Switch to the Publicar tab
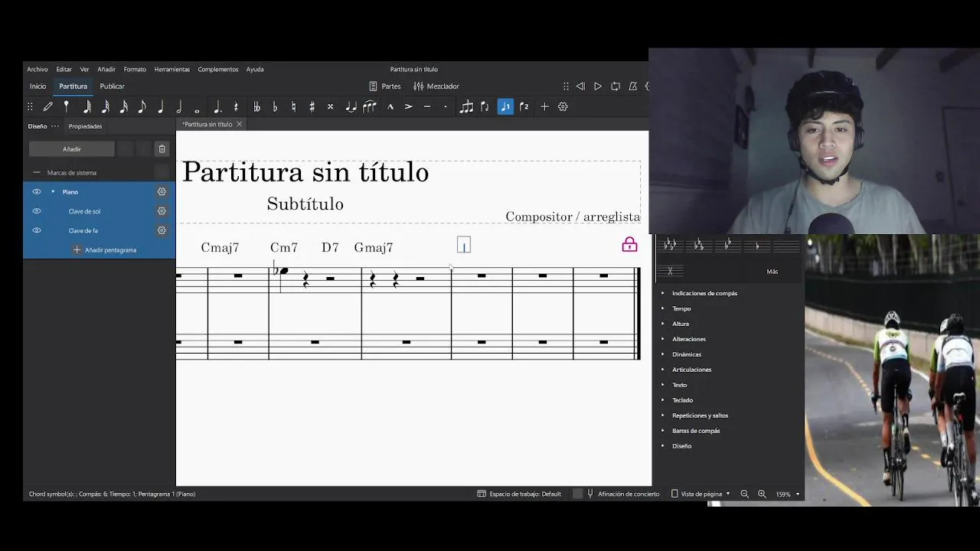 (112, 86)
